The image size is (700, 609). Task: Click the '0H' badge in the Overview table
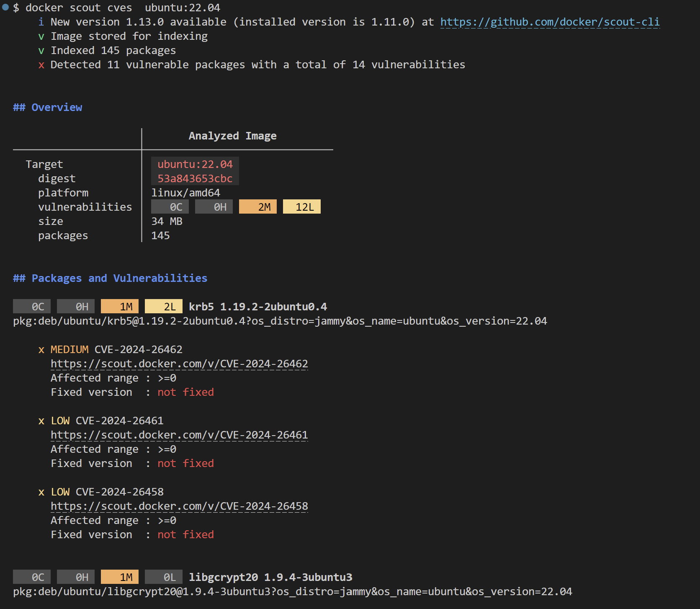[x=214, y=207]
